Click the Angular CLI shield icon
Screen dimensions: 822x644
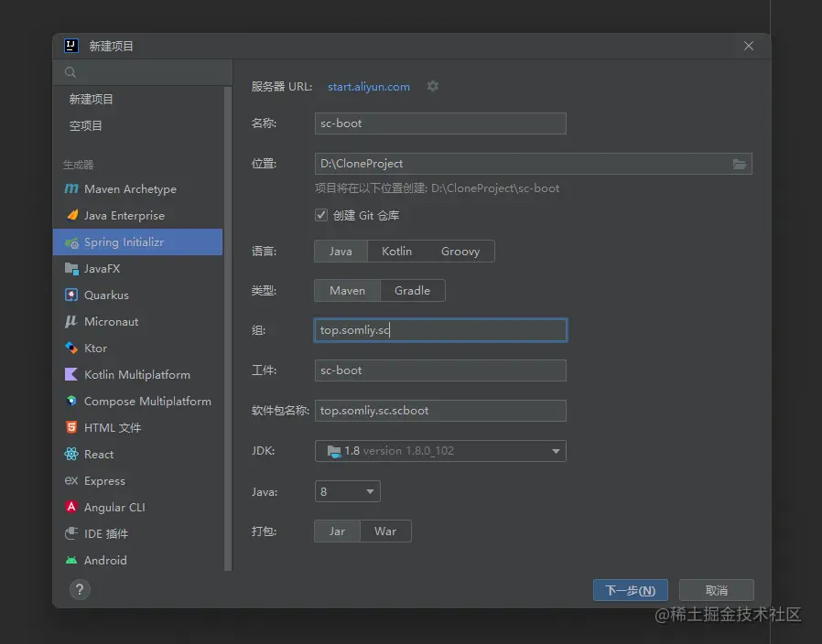[71, 507]
